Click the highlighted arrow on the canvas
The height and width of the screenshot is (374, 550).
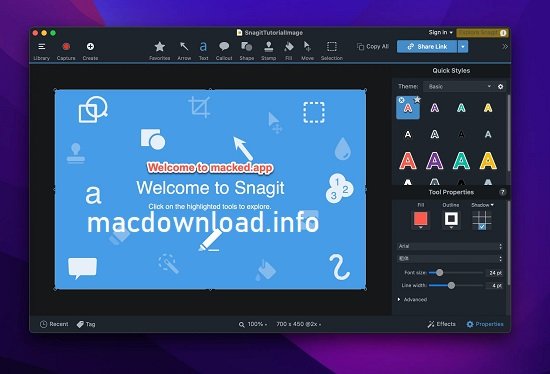click(x=243, y=148)
